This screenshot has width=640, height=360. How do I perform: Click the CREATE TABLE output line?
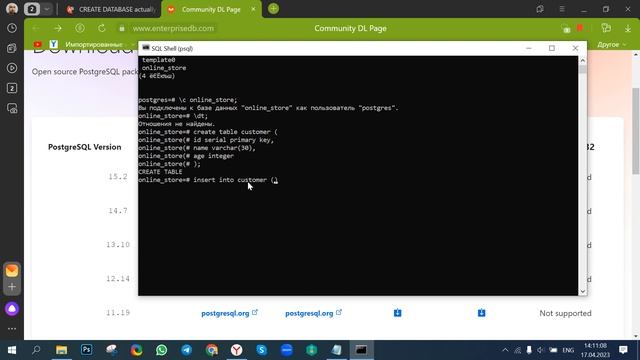[160, 172]
